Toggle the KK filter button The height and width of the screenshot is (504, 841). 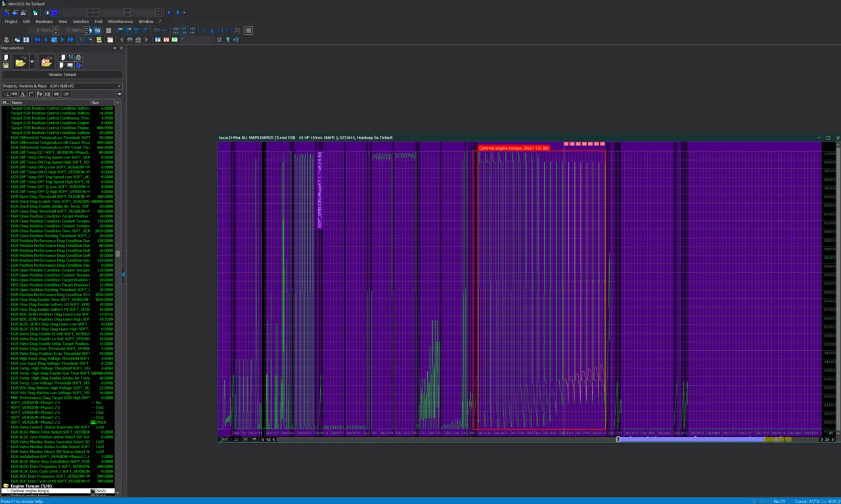(48, 95)
